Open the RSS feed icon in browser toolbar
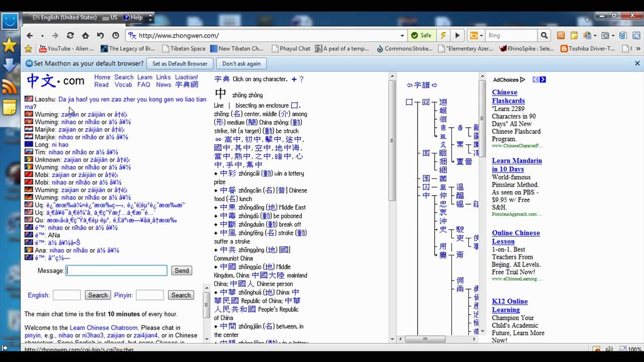This screenshot has height=362, width=644. [560, 36]
